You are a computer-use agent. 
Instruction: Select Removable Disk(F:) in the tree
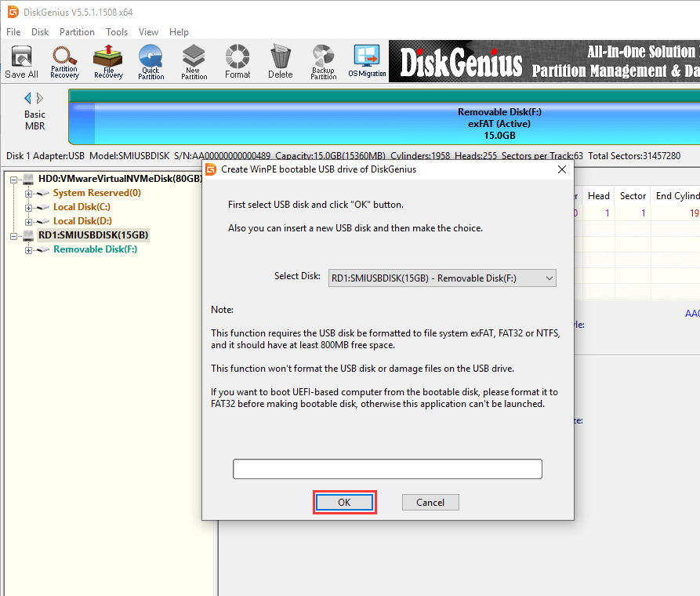[x=95, y=249]
